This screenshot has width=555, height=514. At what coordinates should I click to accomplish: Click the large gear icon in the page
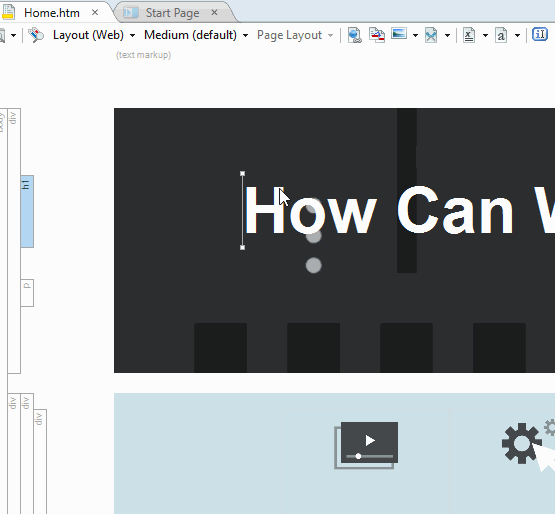[x=522, y=443]
